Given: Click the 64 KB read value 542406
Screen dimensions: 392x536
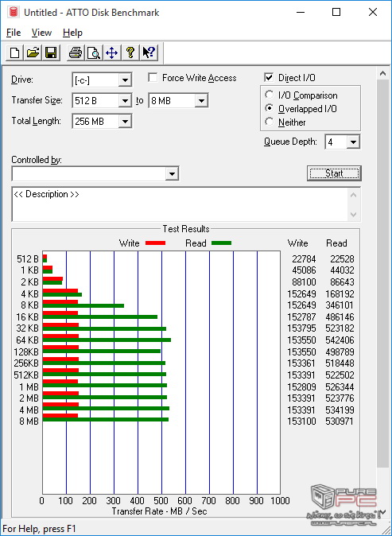Looking at the screenshot, I should (340, 340).
